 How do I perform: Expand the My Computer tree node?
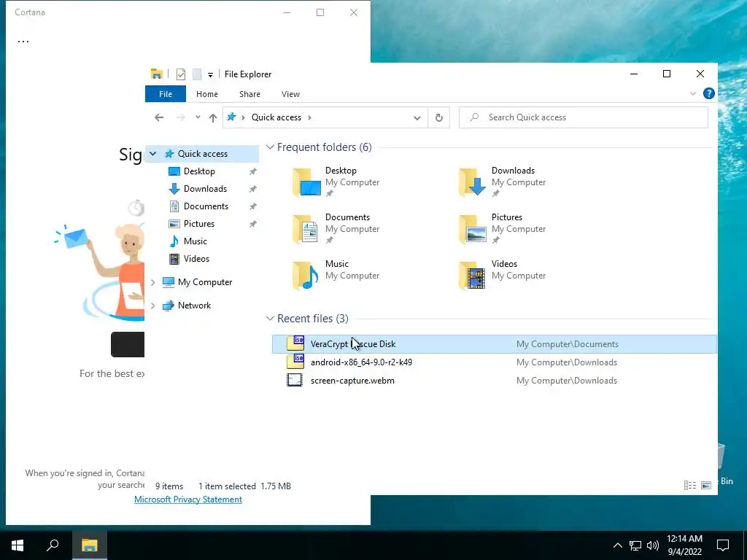coord(153,282)
